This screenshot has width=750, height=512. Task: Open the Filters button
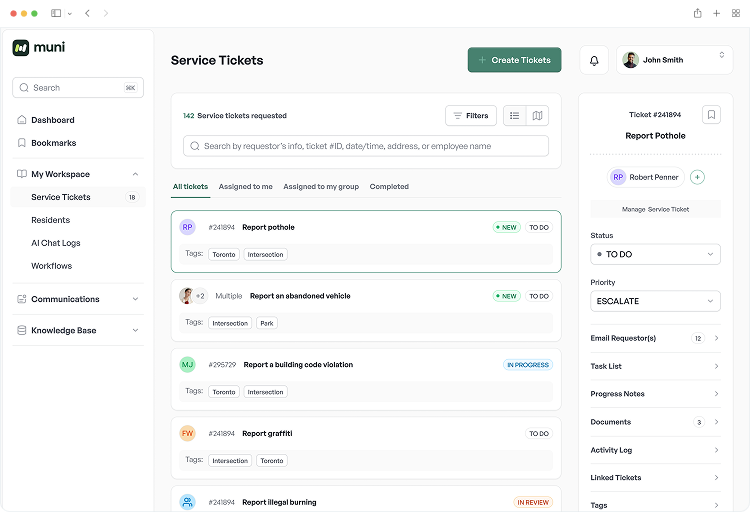point(471,116)
